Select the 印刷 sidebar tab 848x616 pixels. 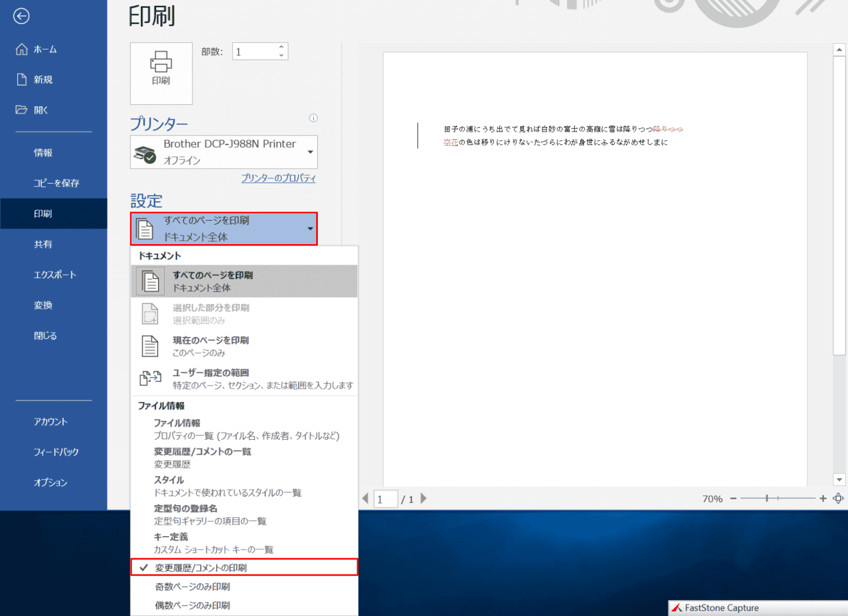click(54, 214)
